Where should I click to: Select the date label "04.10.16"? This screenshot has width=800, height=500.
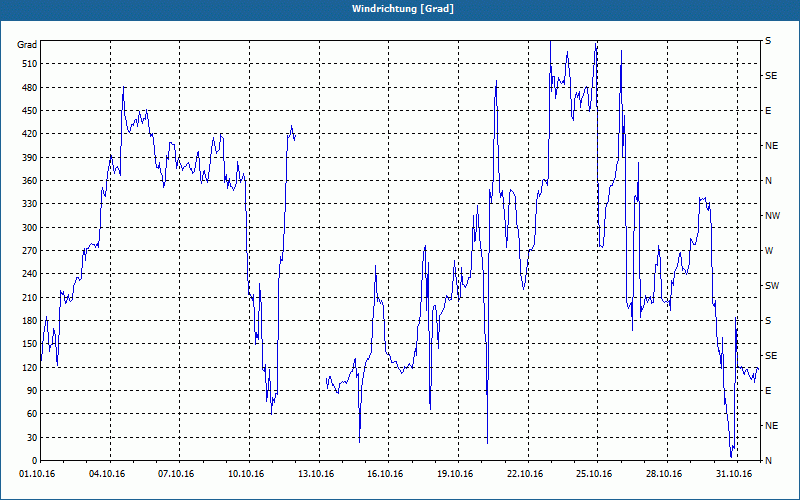pyautogui.click(x=107, y=474)
